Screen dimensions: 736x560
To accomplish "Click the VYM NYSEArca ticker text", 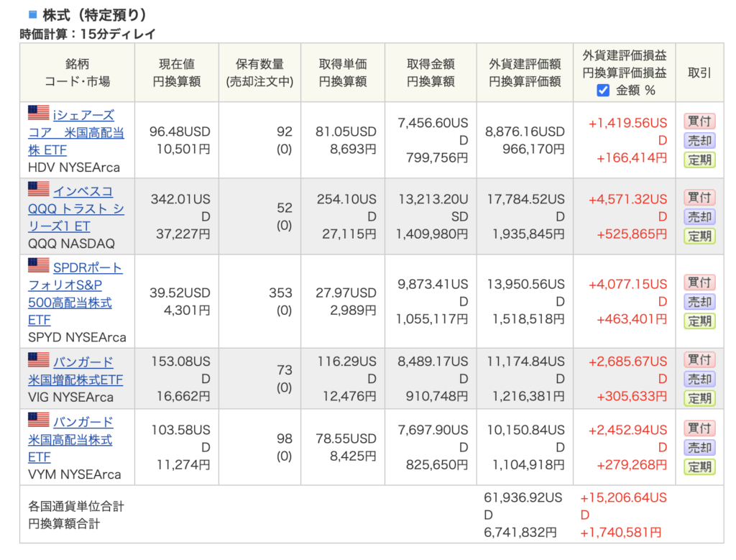I will pos(74,474).
